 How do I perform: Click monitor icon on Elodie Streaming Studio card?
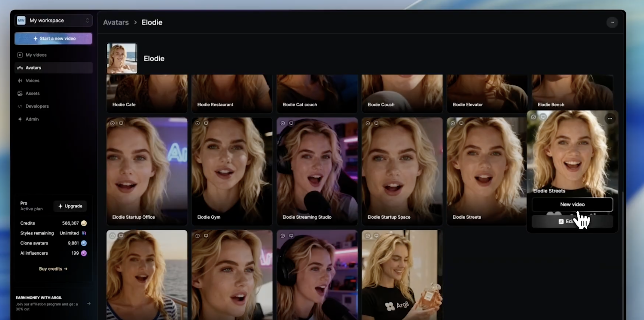click(291, 123)
